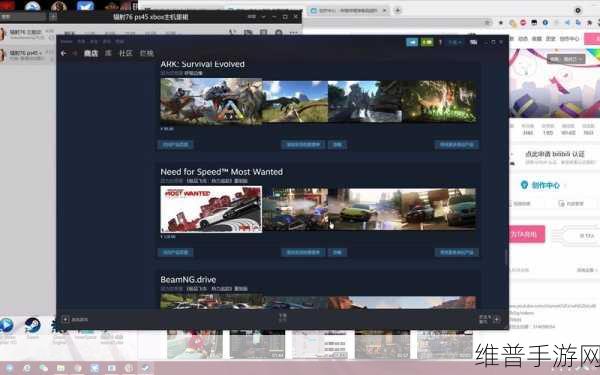Open 创作中心 in bilibili top navigation
The width and height of the screenshot is (600, 375).
click(569, 39)
